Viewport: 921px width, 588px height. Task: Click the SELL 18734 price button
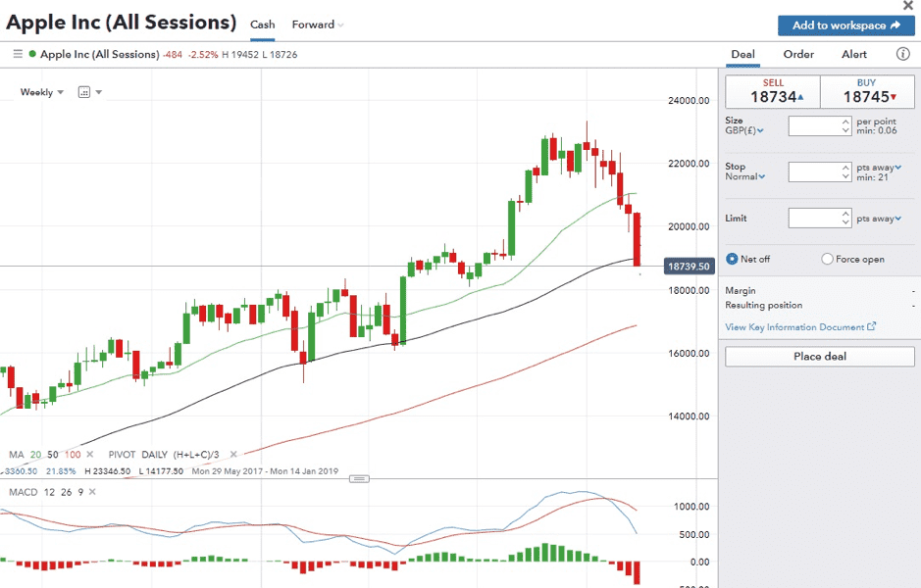[x=773, y=91]
